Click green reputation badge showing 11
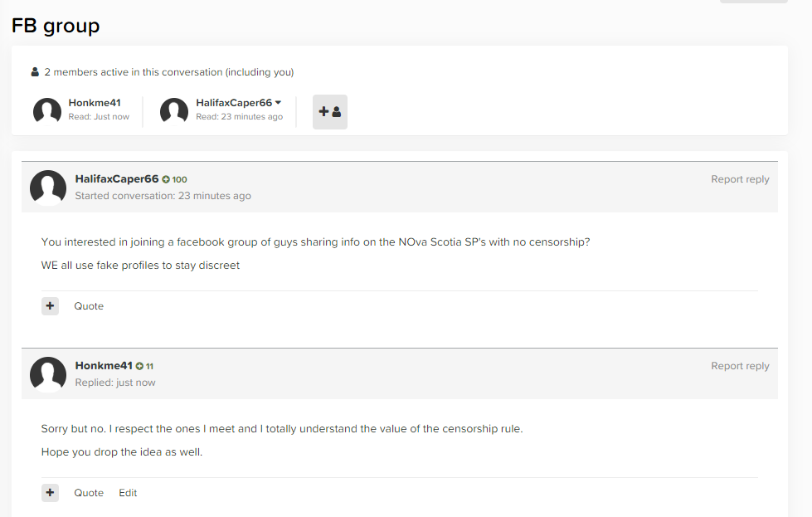This screenshot has width=812, height=517. [x=145, y=366]
